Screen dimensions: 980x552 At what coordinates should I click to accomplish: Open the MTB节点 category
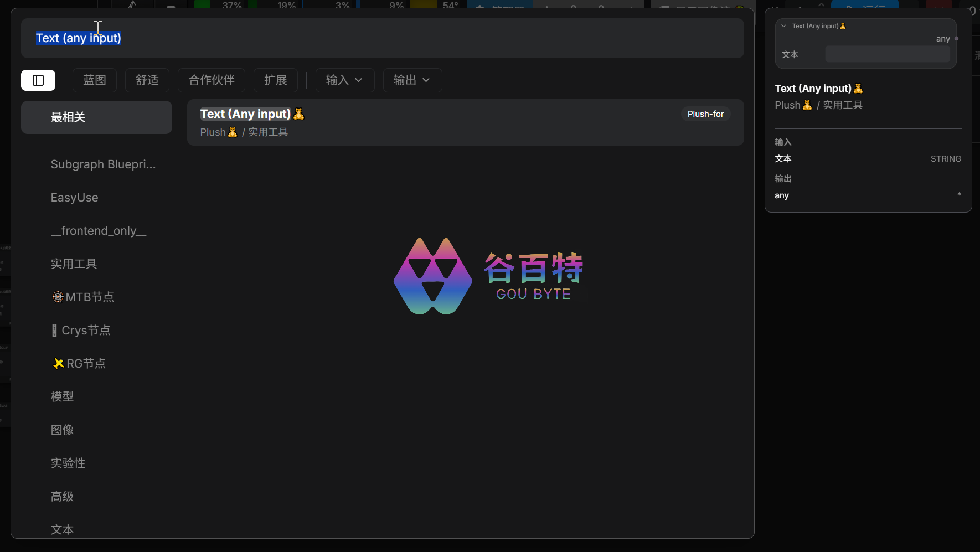click(96, 297)
